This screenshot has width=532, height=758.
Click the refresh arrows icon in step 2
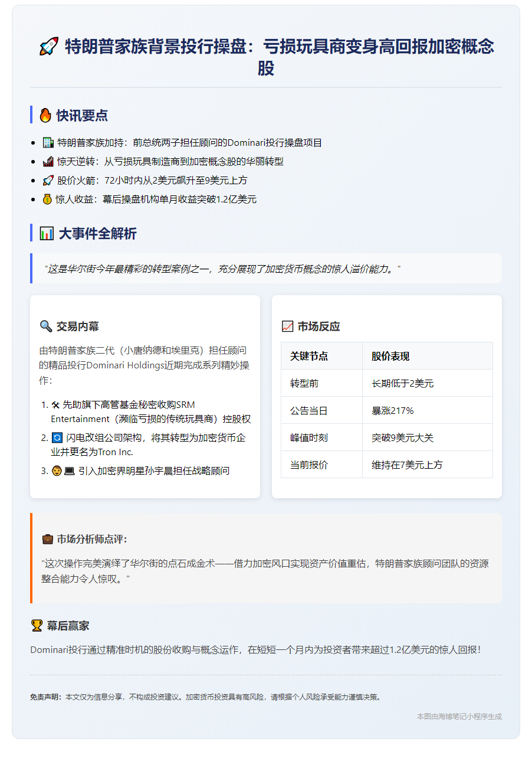click(x=57, y=438)
